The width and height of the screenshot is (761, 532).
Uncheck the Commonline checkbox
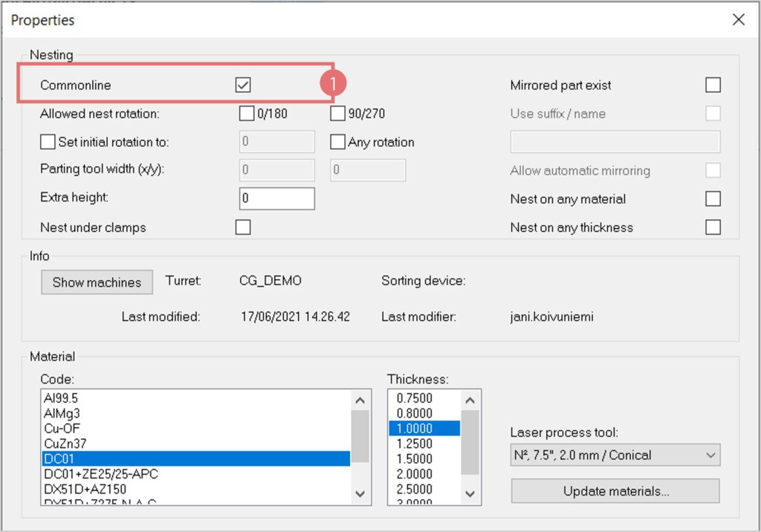(x=243, y=85)
